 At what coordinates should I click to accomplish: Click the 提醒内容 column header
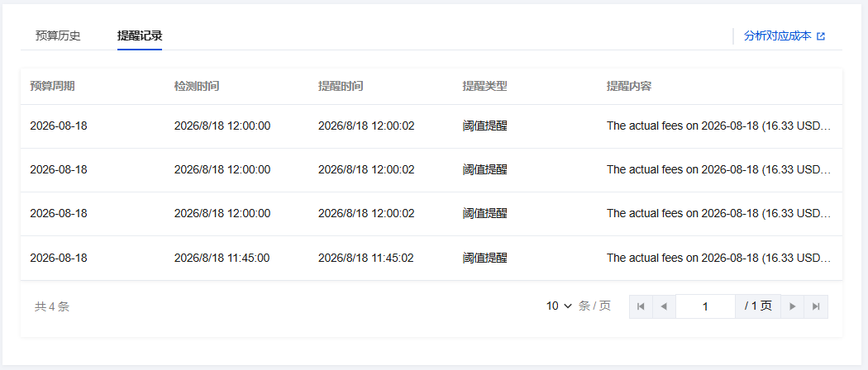[629, 86]
